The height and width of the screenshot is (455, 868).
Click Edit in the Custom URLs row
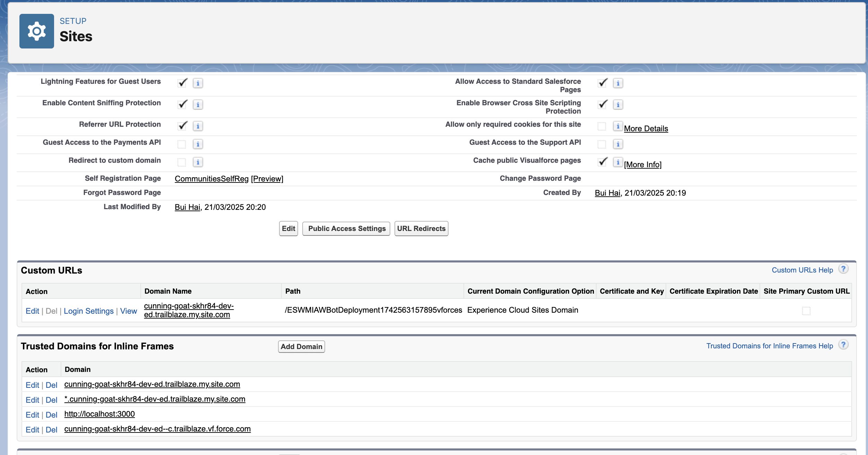pyautogui.click(x=32, y=311)
